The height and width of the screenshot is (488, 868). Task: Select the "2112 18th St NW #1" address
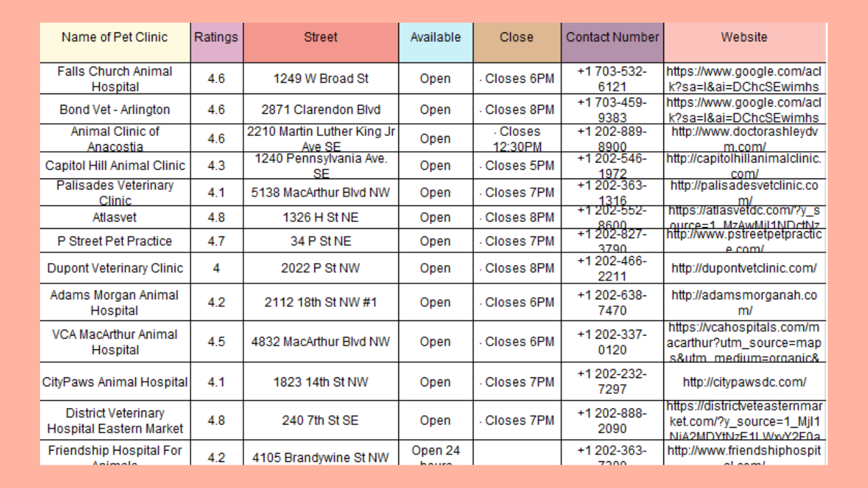(321, 302)
